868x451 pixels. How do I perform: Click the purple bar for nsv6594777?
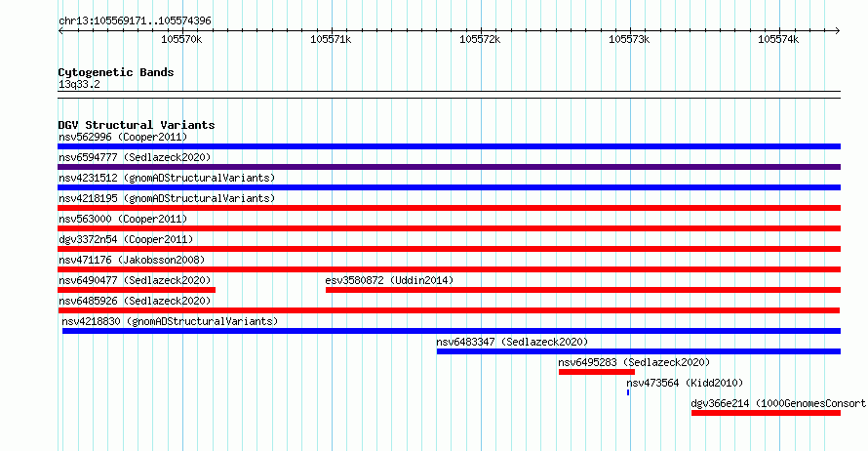(449, 167)
